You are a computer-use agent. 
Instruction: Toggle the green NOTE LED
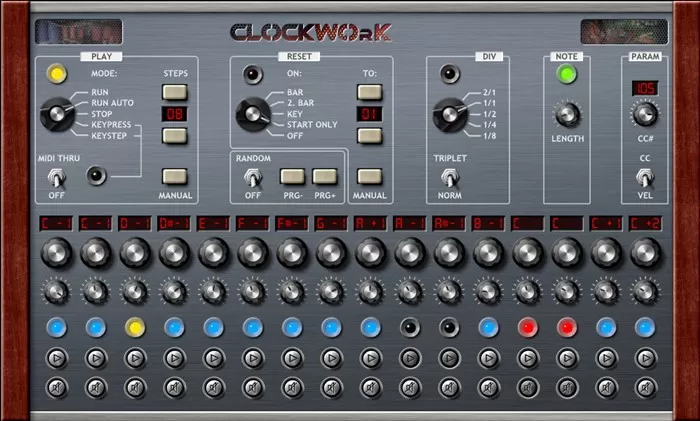567,74
